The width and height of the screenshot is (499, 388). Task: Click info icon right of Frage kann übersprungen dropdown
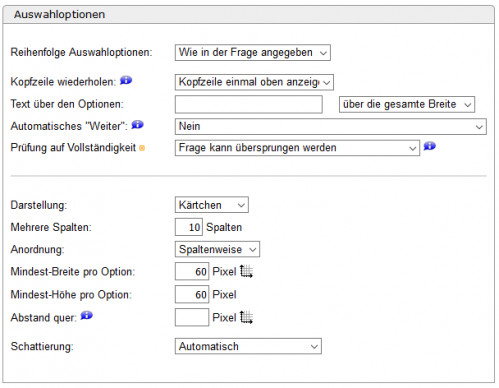[430, 146]
